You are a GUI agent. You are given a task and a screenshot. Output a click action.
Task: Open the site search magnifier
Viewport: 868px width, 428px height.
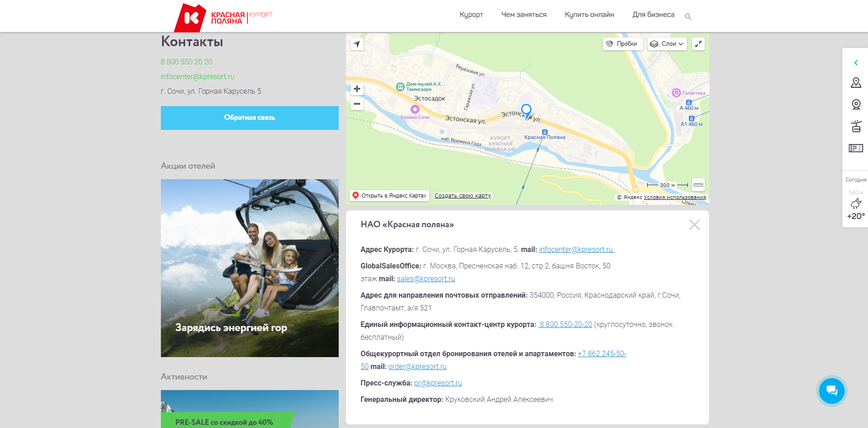pyautogui.click(x=688, y=17)
